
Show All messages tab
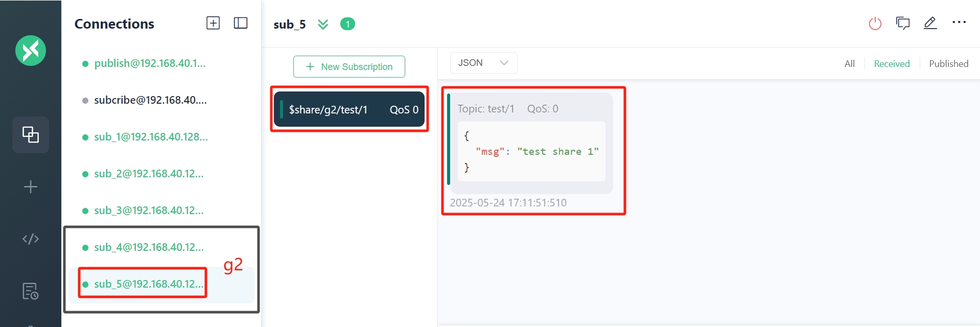coord(849,64)
